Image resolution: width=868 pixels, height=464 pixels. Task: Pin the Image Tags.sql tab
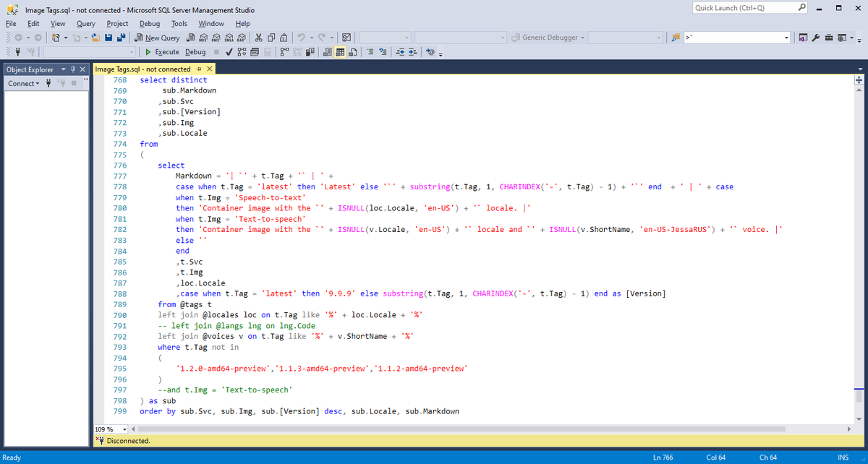pyautogui.click(x=199, y=69)
